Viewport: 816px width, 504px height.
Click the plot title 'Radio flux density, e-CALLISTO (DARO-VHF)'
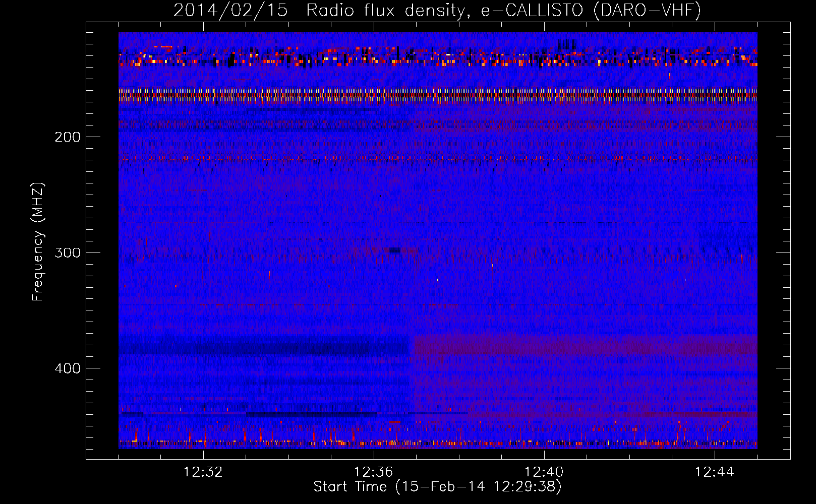pyautogui.click(x=503, y=11)
